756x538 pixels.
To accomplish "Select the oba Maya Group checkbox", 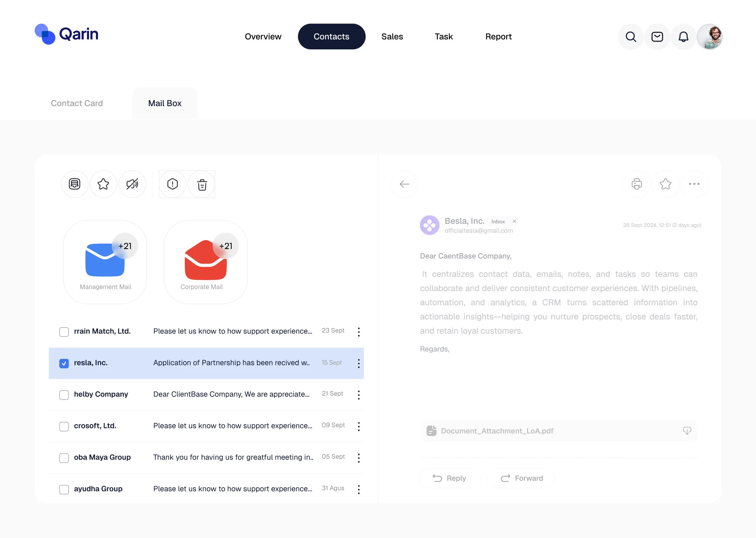I will point(64,458).
